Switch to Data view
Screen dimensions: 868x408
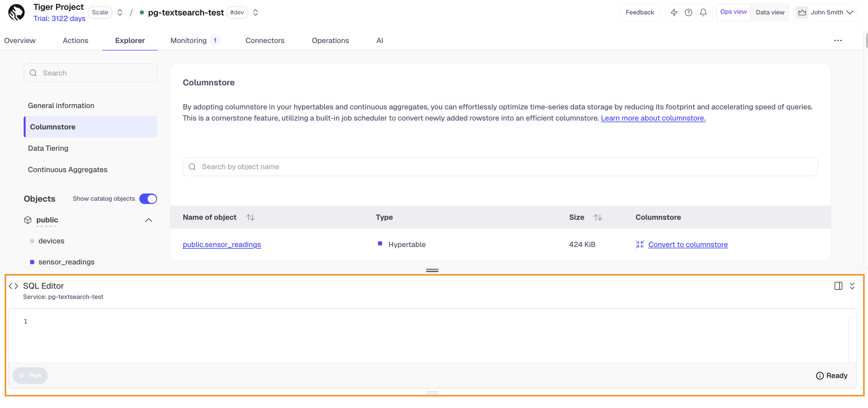point(770,12)
